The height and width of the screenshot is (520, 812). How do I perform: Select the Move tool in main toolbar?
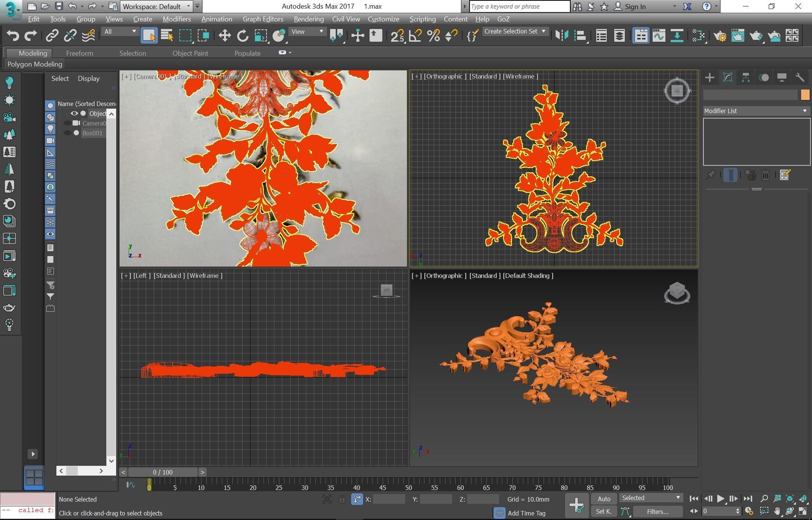pos(224,36)
